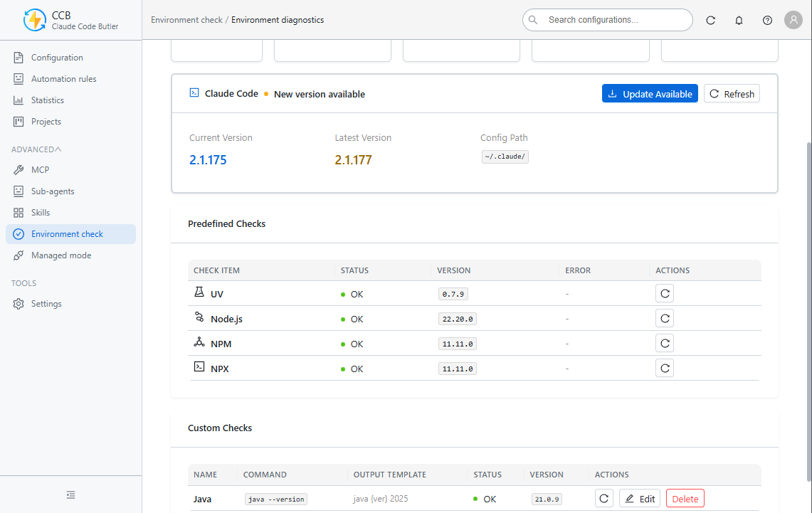The width and height of the screenshot is (812, 513).
Task: Click the page vertical scrollbar
Action: pos(808,312)
